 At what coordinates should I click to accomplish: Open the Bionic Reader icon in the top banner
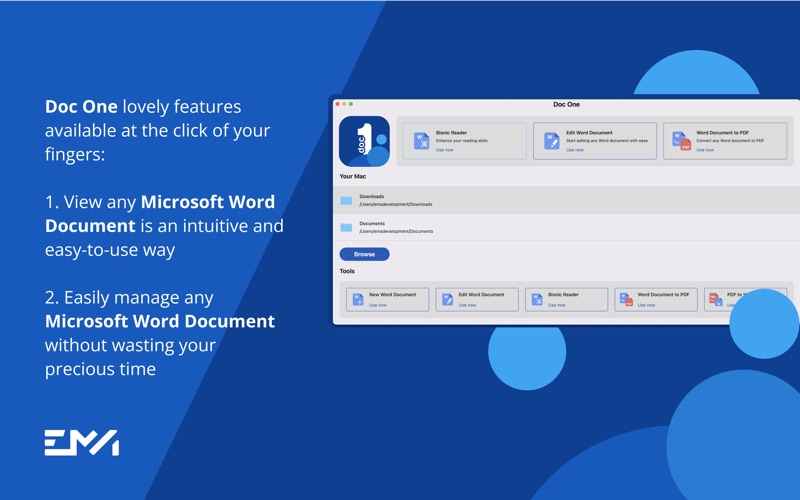pyautogui.click(x=421, y=141)
